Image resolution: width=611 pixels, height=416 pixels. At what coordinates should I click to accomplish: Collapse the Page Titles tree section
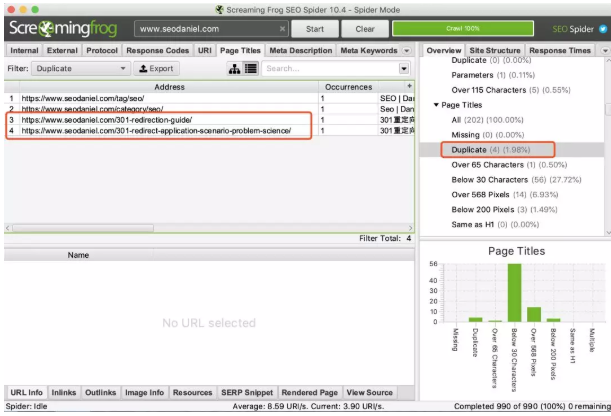pos(436,104)
